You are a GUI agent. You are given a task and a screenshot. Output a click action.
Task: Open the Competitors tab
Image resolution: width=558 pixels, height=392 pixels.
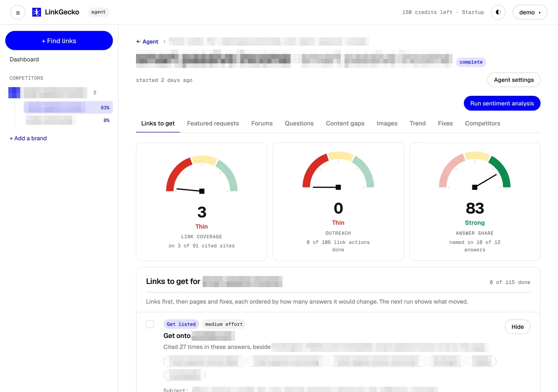tap(482, 123)
